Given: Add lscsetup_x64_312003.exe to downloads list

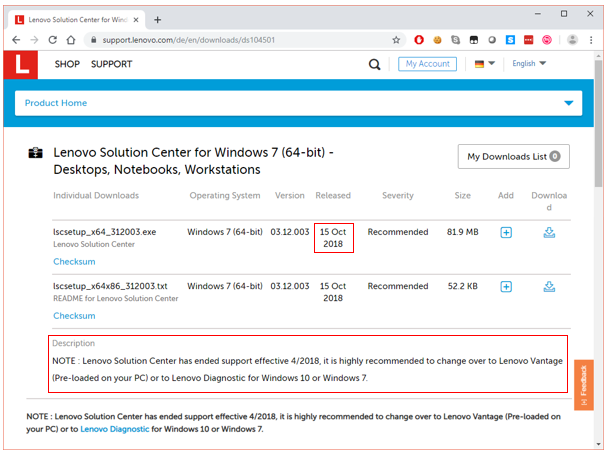Looking at the screenshot, I should (506, 232).
